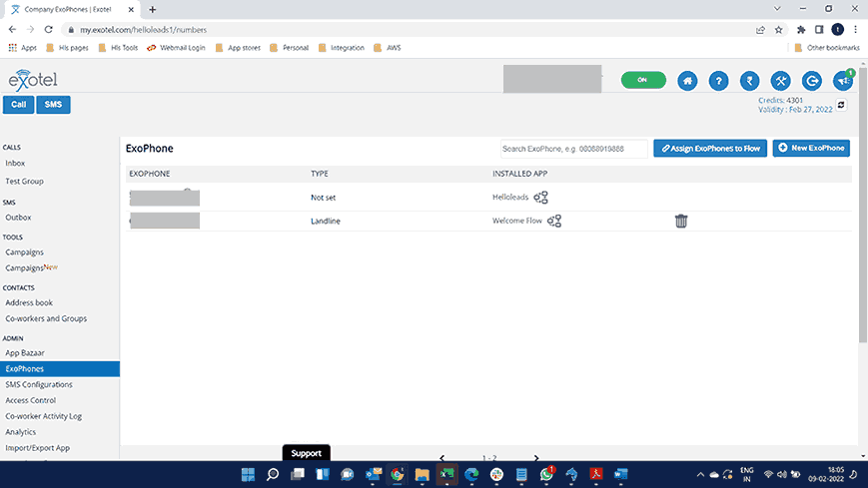Go to next page with right arrow
Screen dimensions: 868x488
point(535,458)
